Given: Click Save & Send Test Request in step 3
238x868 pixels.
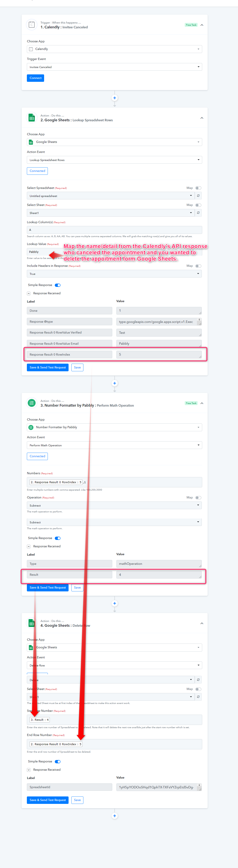Looking at the screenshot, I should pyautogui.click(x=48, y=588).
